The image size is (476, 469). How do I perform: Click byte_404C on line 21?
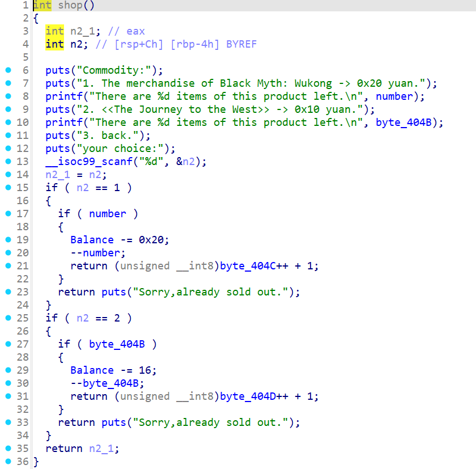click(248, 266)
